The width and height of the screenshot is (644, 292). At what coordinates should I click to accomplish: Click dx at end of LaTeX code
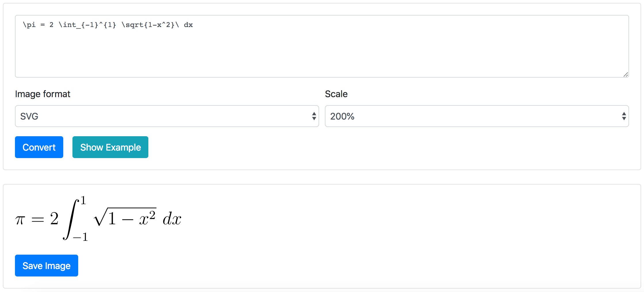[x=188, y=25]
